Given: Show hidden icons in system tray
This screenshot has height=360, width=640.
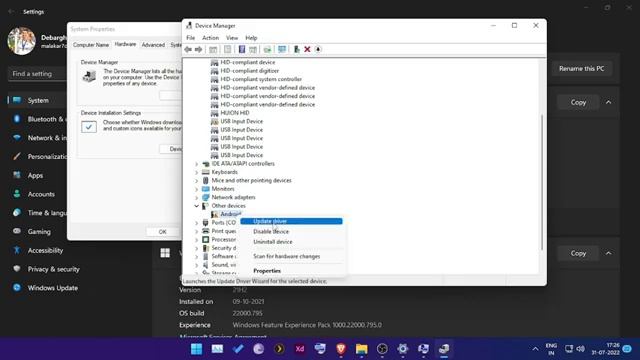Looking at the screenshot, I should point(535,349).
